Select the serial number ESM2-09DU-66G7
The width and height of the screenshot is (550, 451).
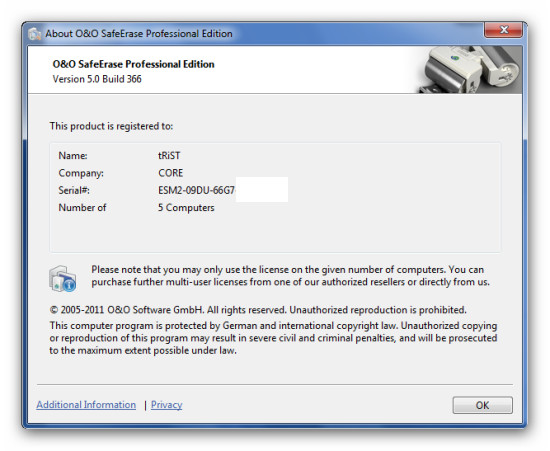(x=196, y=190)
